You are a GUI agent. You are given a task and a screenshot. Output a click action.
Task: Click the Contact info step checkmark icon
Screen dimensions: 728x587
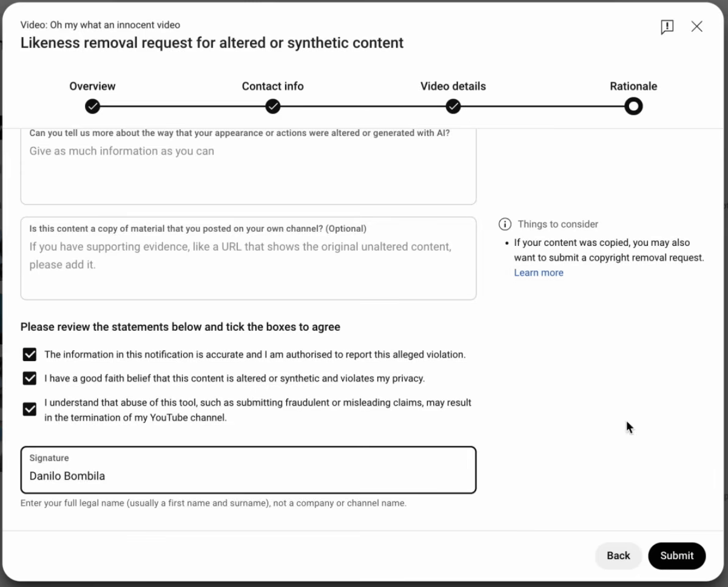click(273, 107)
